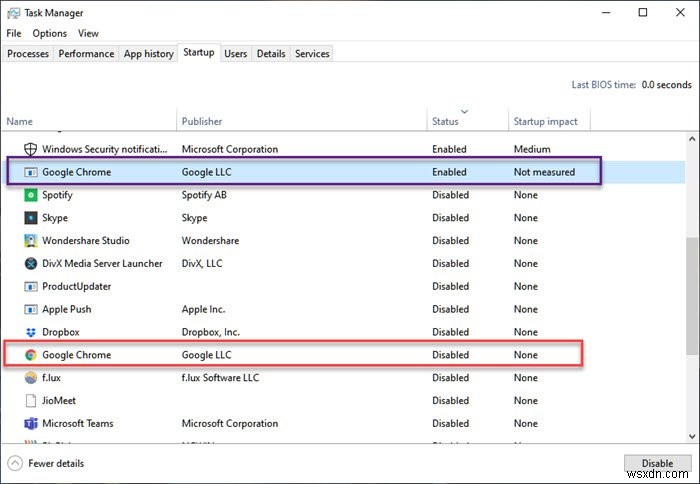Switch to the Processes tab
Viewport: 700px width, 484px height.
tap(28, 54)
